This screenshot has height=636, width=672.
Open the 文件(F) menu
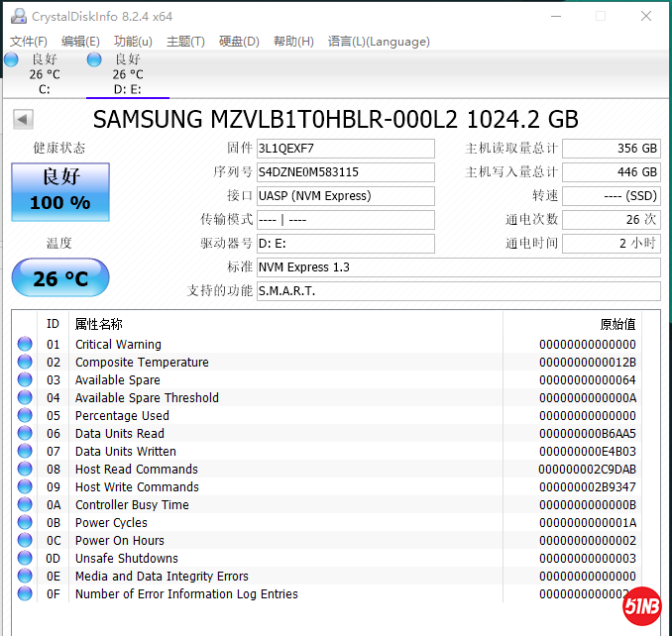pyautogui.click(x=29, y=42)
